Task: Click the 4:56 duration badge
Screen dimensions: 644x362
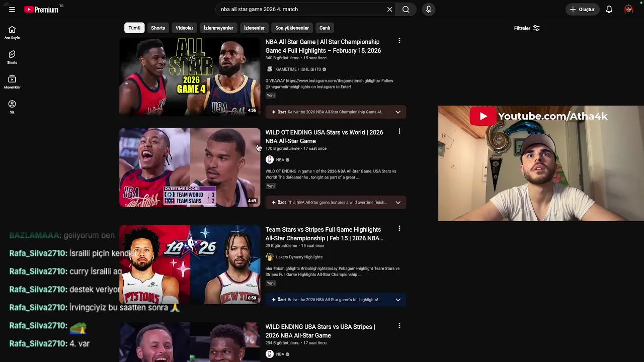Action: [252, 110]
